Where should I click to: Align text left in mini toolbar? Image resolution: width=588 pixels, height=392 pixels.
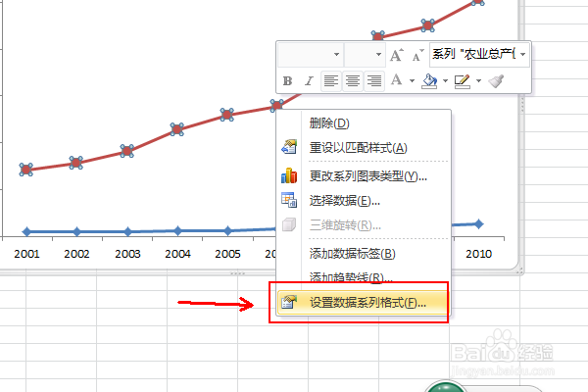[331, 81]
